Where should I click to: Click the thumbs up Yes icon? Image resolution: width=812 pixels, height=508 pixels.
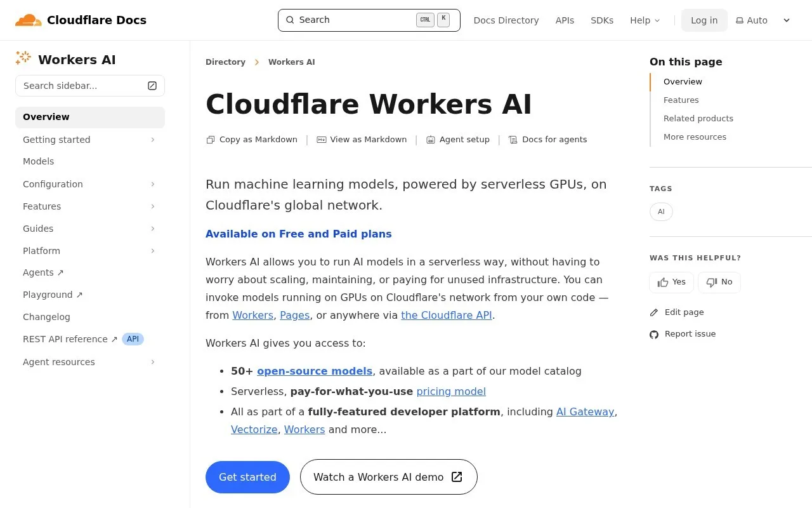(663, 282)
